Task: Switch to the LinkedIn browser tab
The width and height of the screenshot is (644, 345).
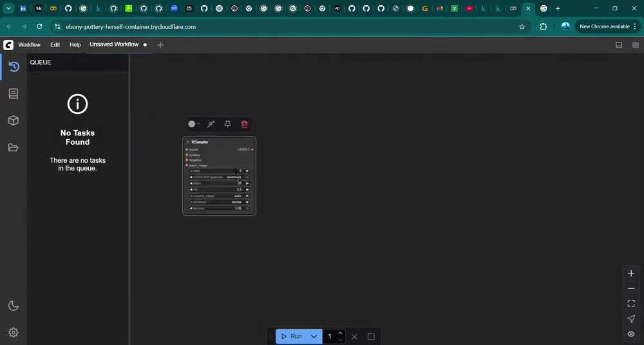Action: click(x=23, y=8)
